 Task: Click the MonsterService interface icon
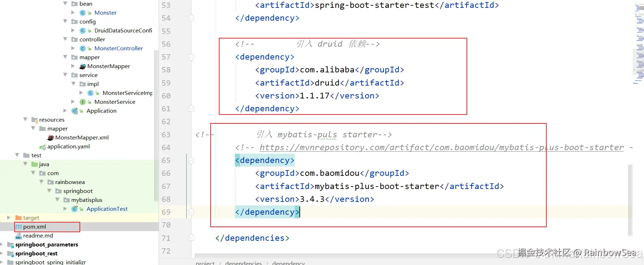point(83,102)
